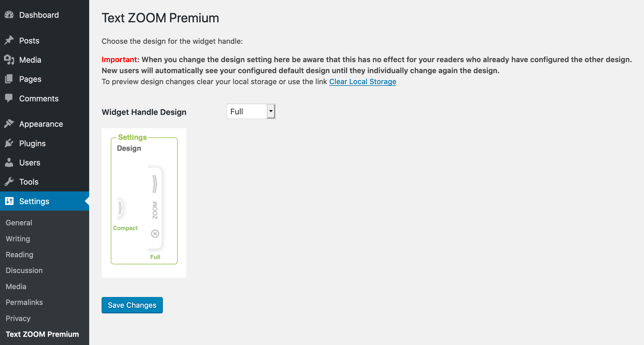
Task: Click the circled X in design preview
Action: (155, 233)
